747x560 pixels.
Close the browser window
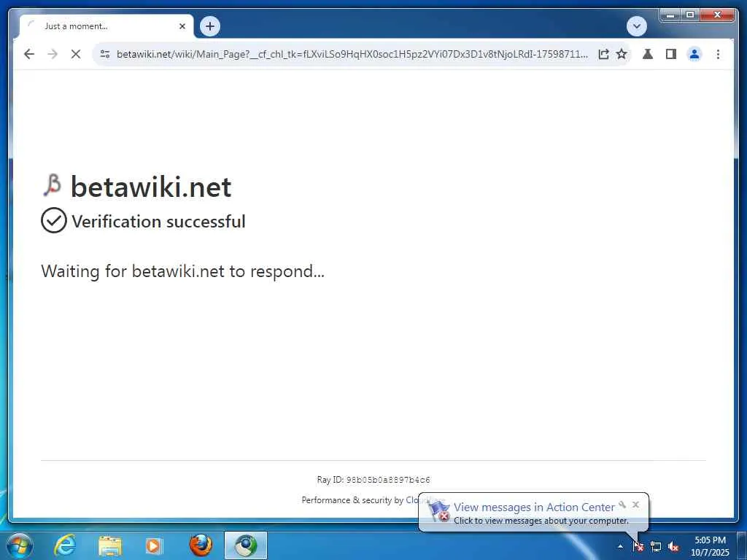718,15
